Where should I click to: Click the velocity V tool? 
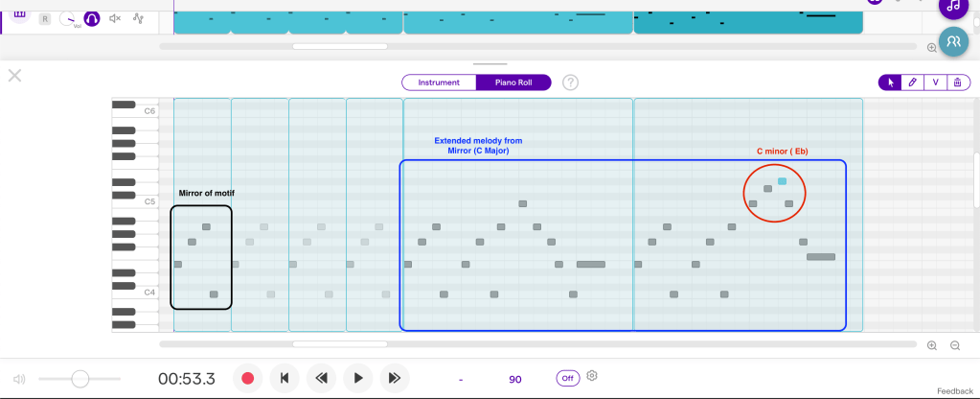click(x=935, y=82)
